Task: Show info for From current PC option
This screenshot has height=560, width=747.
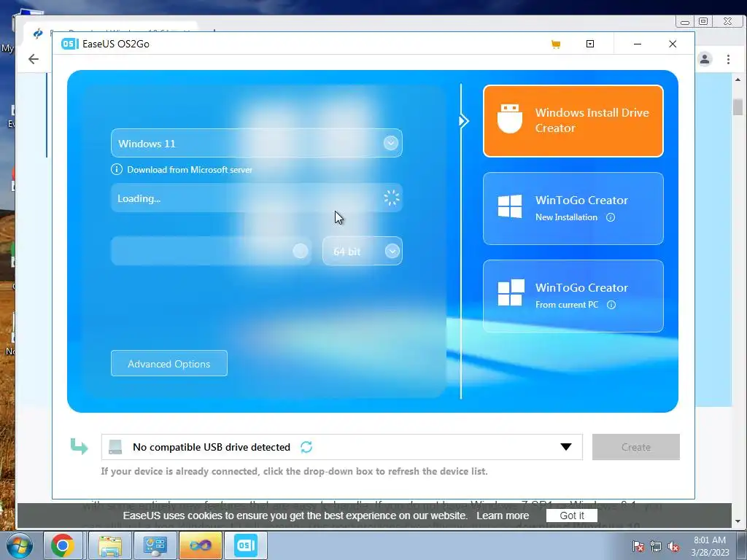Action: 611,305
